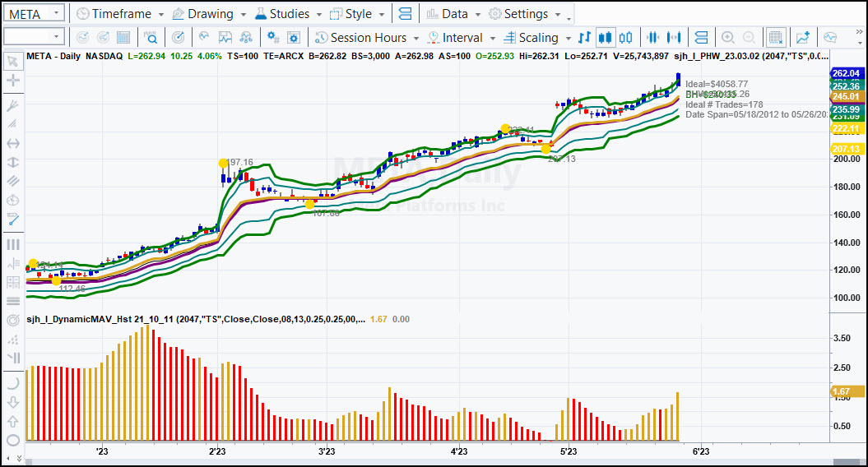Toggle the panel layout button beside Scaling
Viewport: 868px width, 467px height.
point(701,38)
